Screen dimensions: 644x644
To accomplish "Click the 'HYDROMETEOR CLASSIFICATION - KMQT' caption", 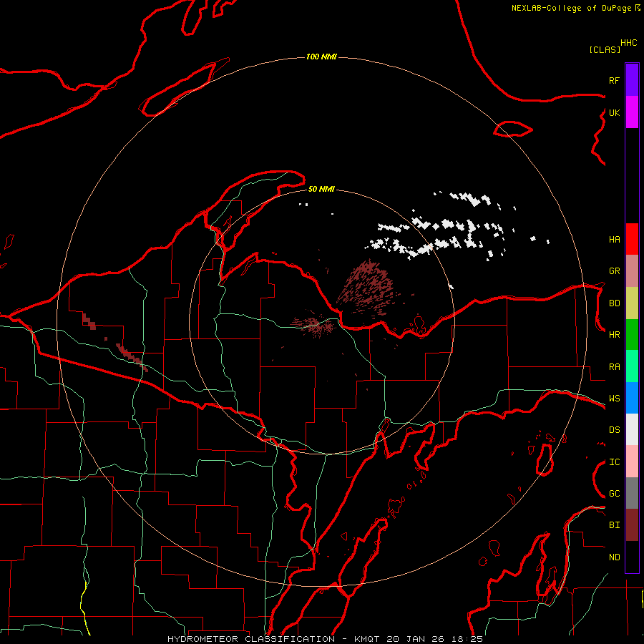I will coord(273,639).
